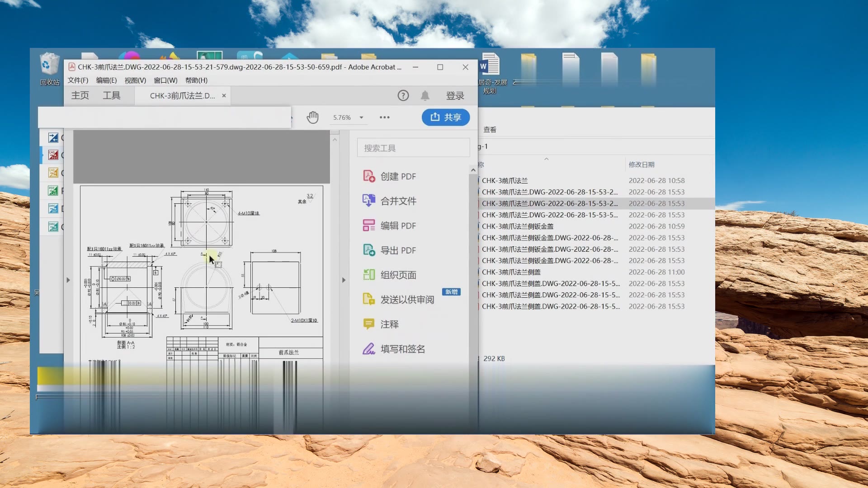Viewport: 868px width, 488px height.
Task: Select the yellow CAD to image icon in left sidebar
Action: [53, 173]
